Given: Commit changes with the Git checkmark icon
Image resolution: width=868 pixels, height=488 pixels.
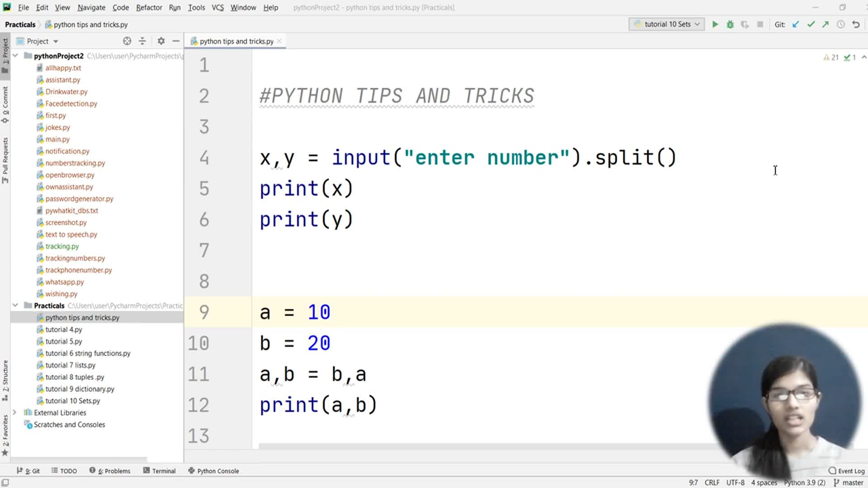Looking at the screenshot, I should (811, 24).
